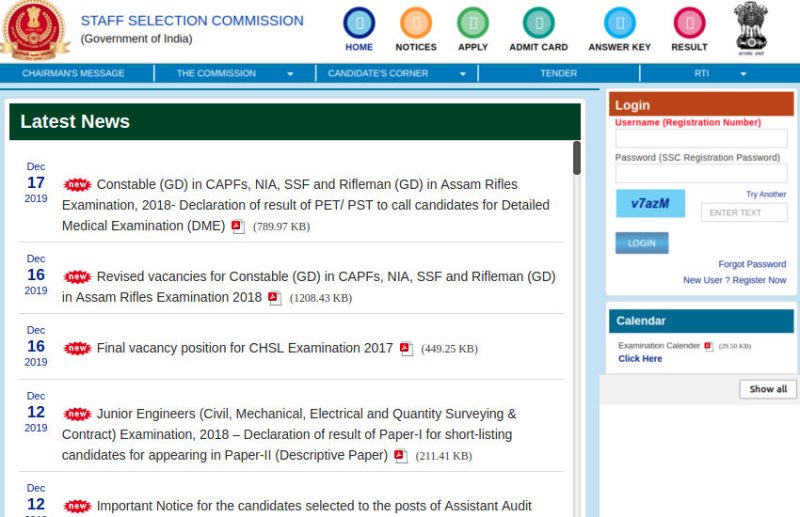Expand CANDIDATE'S CORNER dropdown arrow
Viewport: 800px width, 517px height.
[463, 74]
